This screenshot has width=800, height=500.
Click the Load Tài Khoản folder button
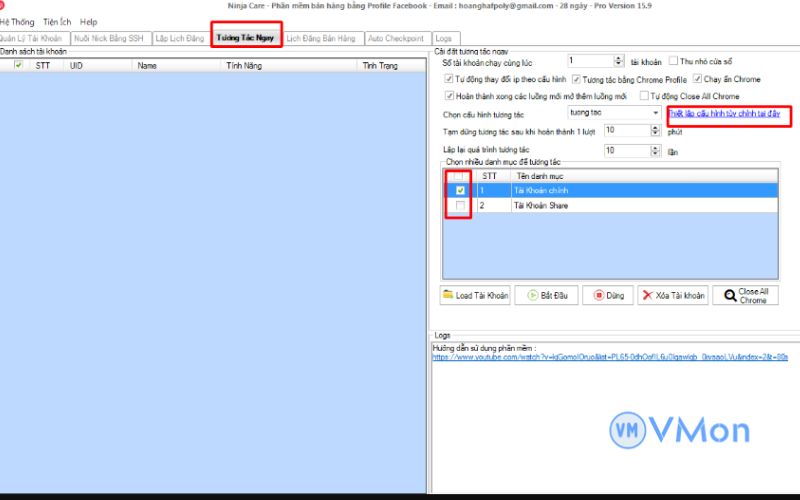pos(476,296)
